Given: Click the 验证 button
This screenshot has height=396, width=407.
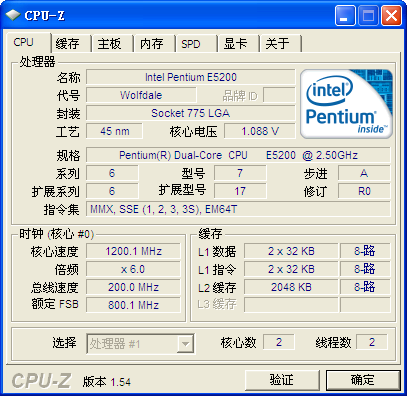Looking at the screenshot, I should [x=282, y=380].
